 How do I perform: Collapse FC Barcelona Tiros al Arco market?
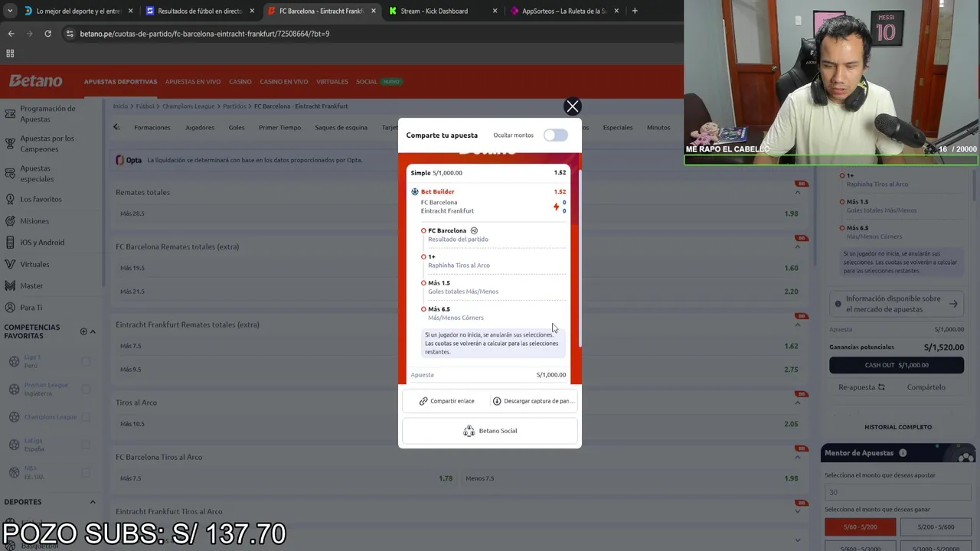click(798, 457)
